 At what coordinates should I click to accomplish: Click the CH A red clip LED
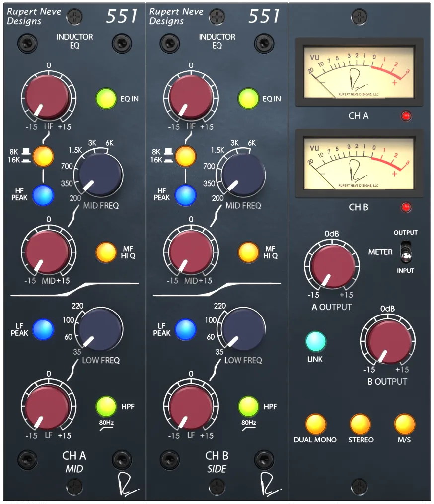coord(406,116)
